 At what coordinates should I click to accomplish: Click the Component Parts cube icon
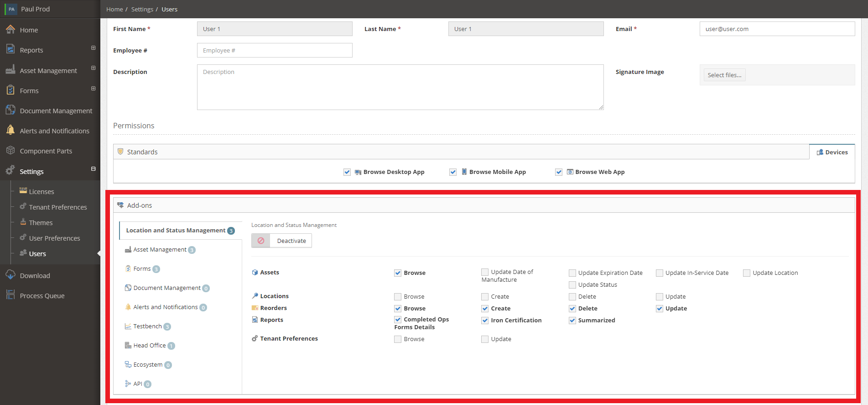click(10, 150)
